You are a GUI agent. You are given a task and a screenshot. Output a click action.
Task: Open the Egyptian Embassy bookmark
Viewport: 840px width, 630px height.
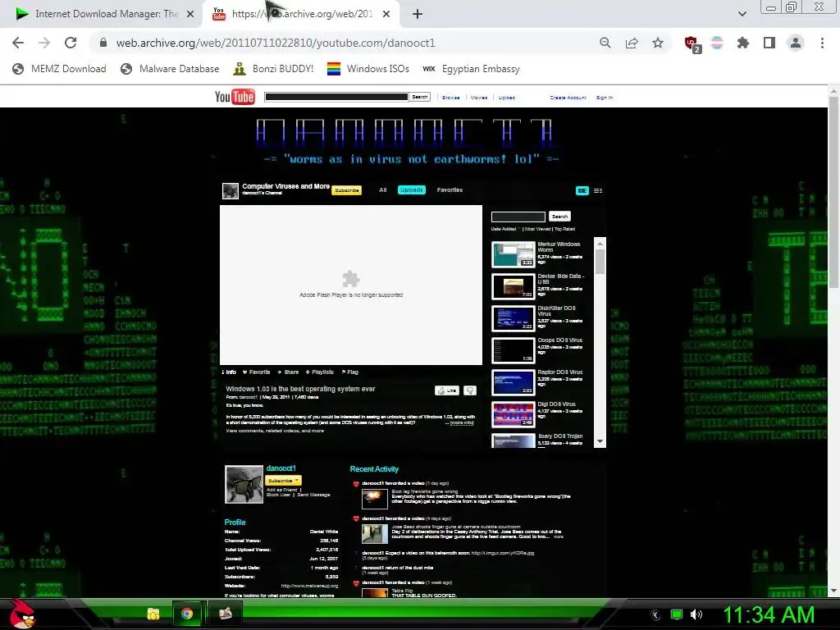(x=471, y=69)
